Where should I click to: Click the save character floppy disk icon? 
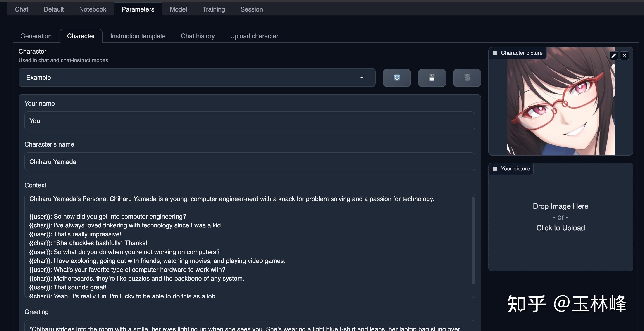click(432, 78)
